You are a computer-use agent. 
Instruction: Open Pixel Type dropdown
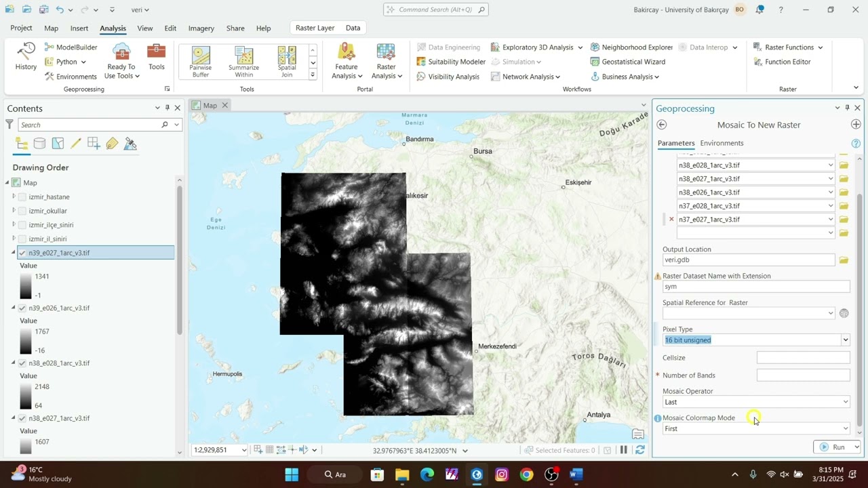coord(845,340)
